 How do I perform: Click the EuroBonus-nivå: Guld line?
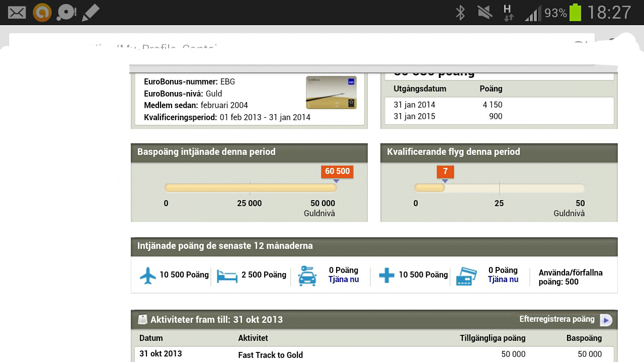pos(183,94)
